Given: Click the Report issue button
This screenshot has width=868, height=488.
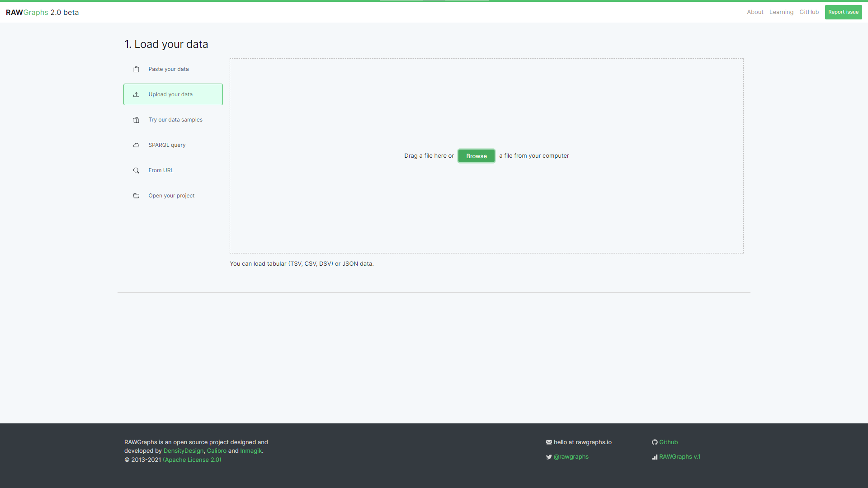Looking at the screenshot, I should (843, 12).
